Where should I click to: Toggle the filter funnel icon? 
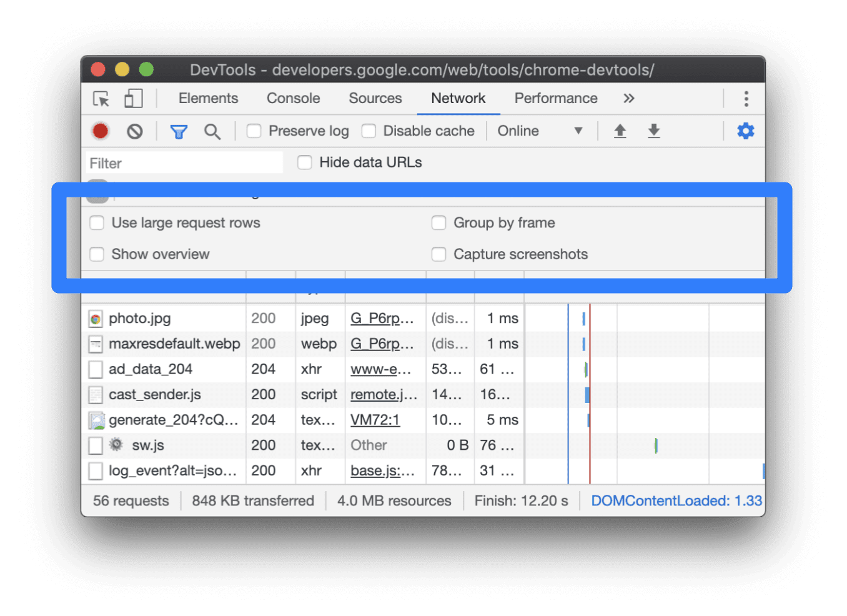click(x=179, y=131)
